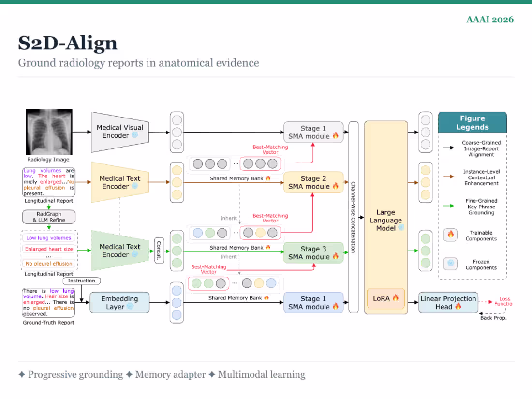Click the Figure Legends header
This screenshot has height=399, width=532.
[473, 122]
